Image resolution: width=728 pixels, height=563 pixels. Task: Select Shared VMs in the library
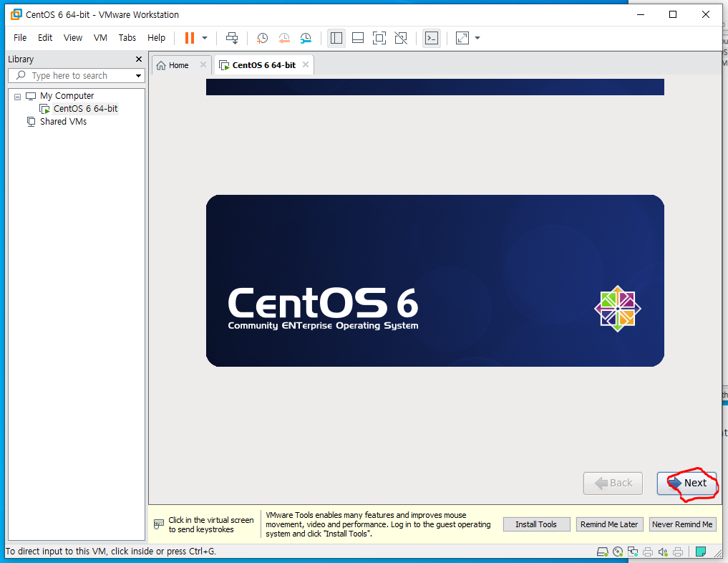63,122
